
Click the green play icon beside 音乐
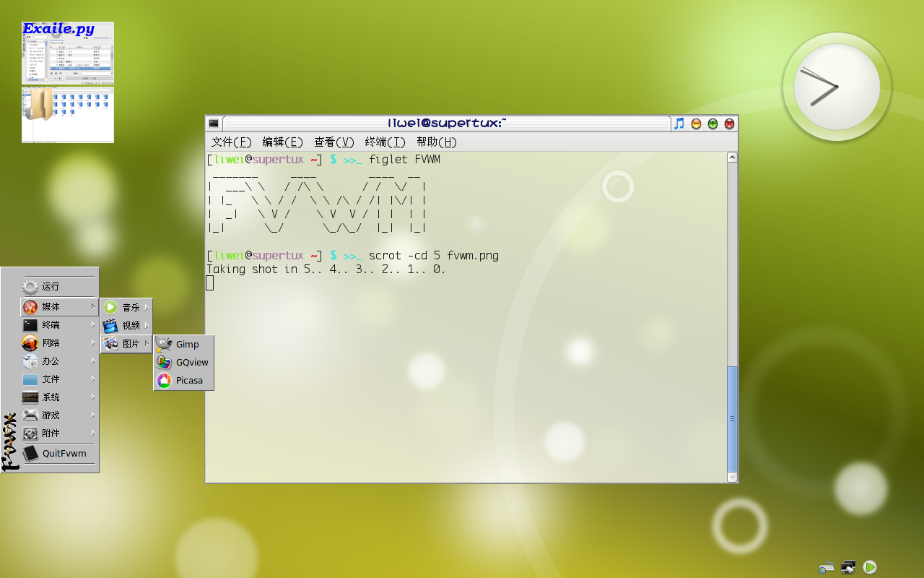[110, 307]
